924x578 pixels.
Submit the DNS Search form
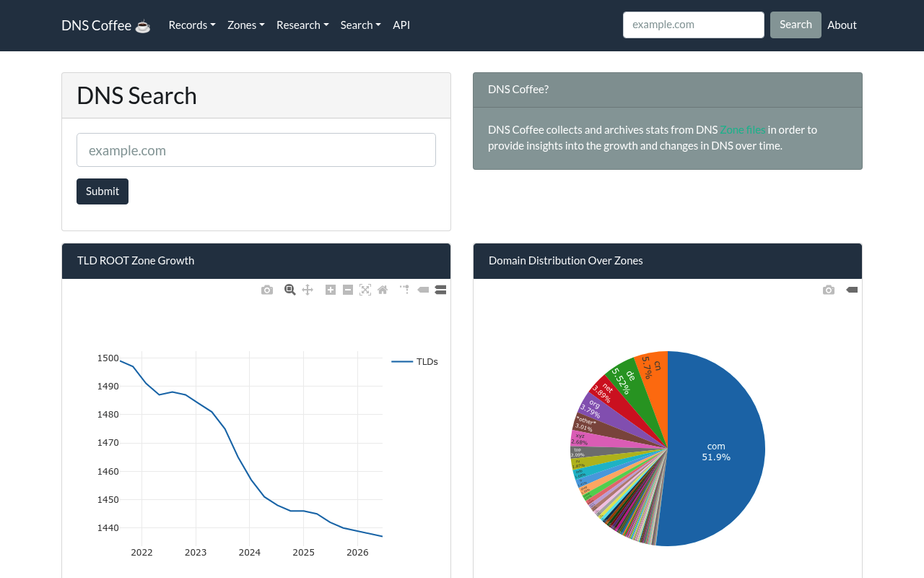coord(103,191)
